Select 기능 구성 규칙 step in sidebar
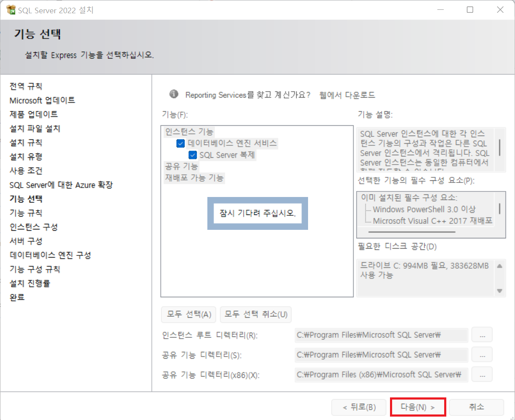Image resolution: width=515 pixels, height=420 pixels. tap(35, 269)
